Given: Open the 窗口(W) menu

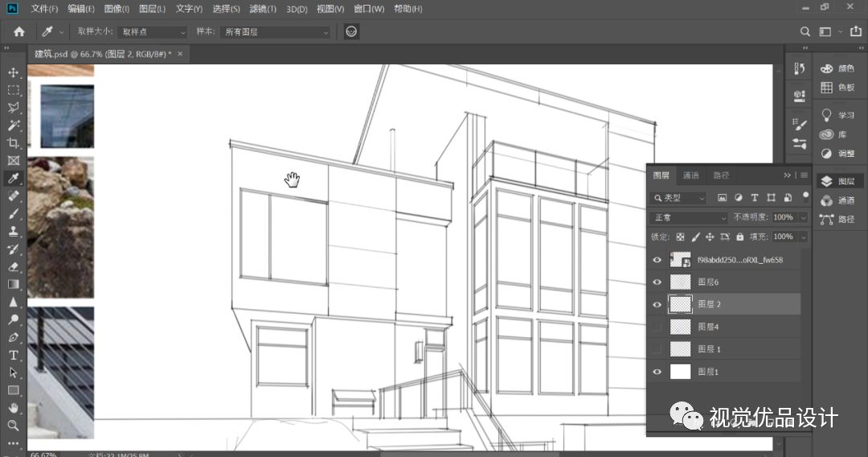Looking at the screenshot, I should pos(369,9).
